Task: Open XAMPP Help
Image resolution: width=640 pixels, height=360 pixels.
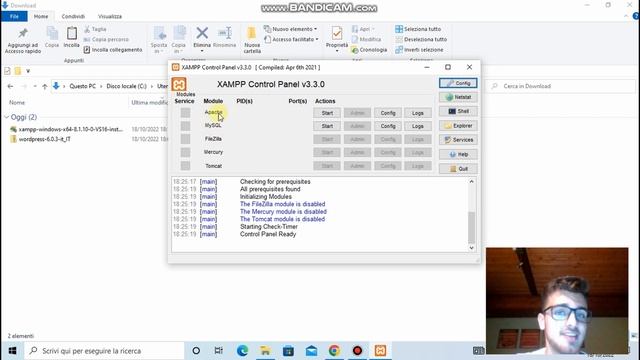Action: (458, 154)
